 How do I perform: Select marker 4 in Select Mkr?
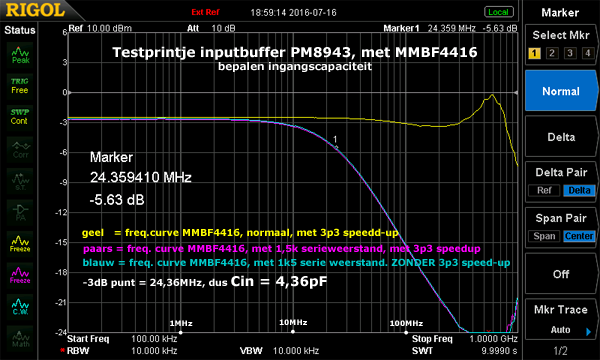(x=587, y=53)
